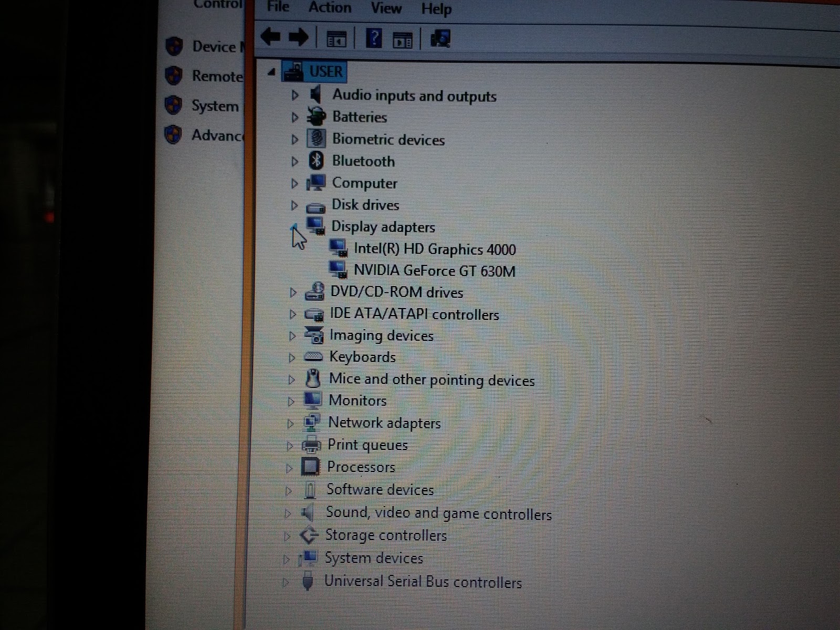
Task: Toggle the action pane toolbar icon
Action: point(403,40)
